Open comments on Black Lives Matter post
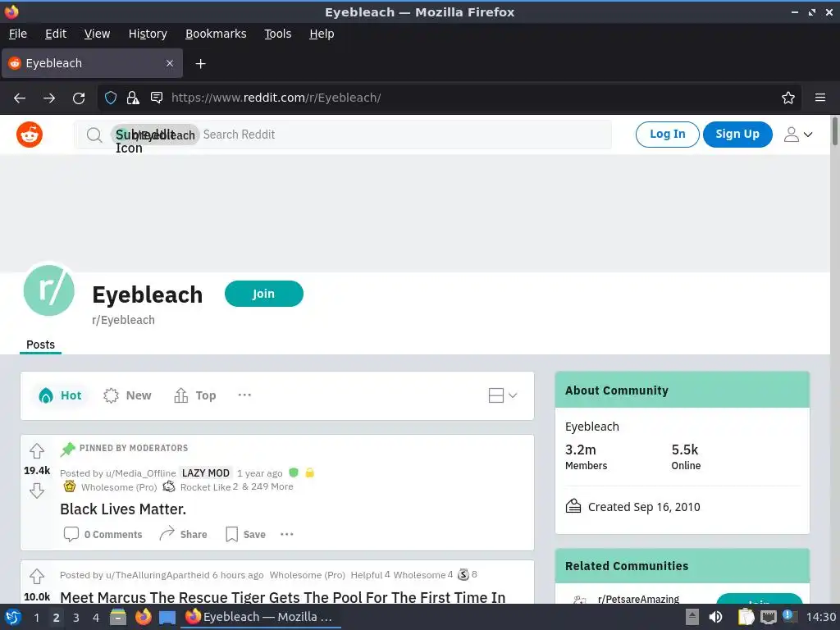 click(103, 534)
